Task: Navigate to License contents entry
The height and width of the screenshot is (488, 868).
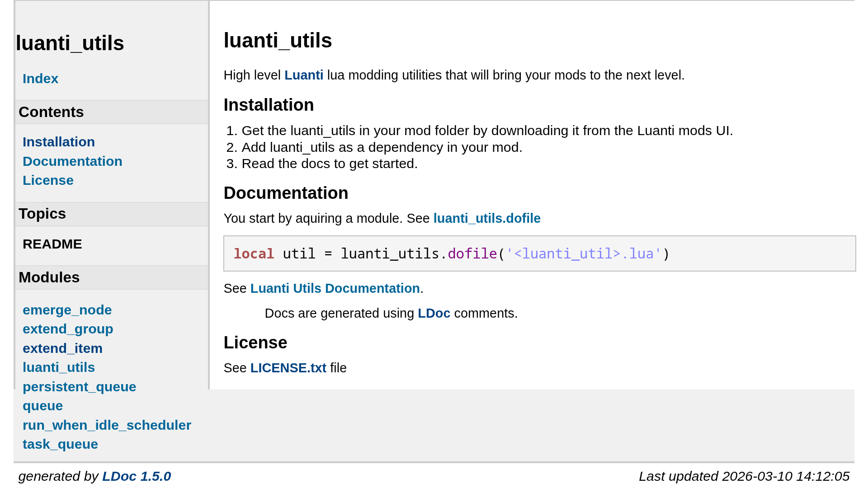Action: (48, 180)
